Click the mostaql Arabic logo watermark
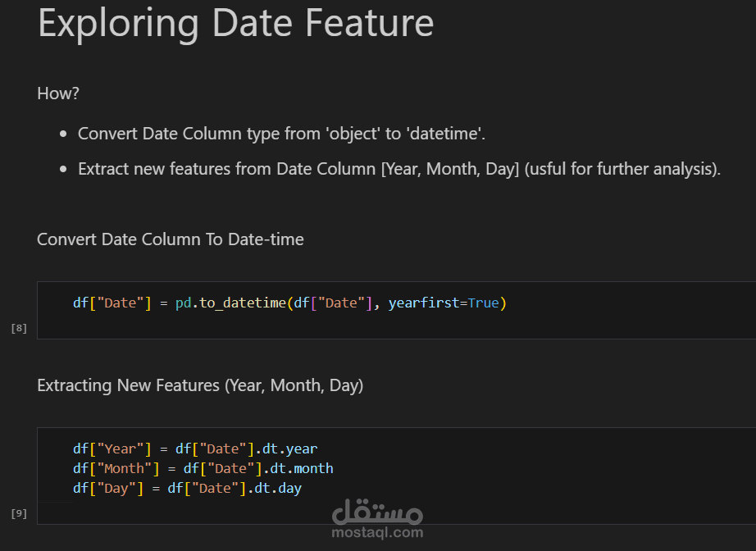Screen dimensions: 756x551 click(x=377, y=512)
